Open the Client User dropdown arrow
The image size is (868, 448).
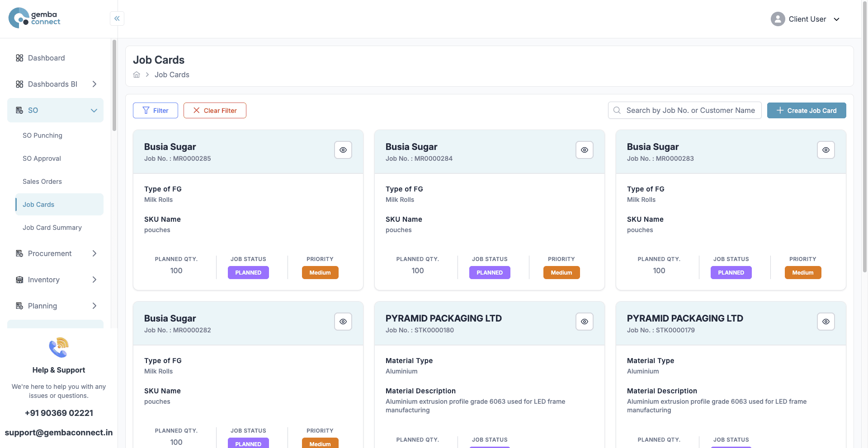tap(836, 19)
